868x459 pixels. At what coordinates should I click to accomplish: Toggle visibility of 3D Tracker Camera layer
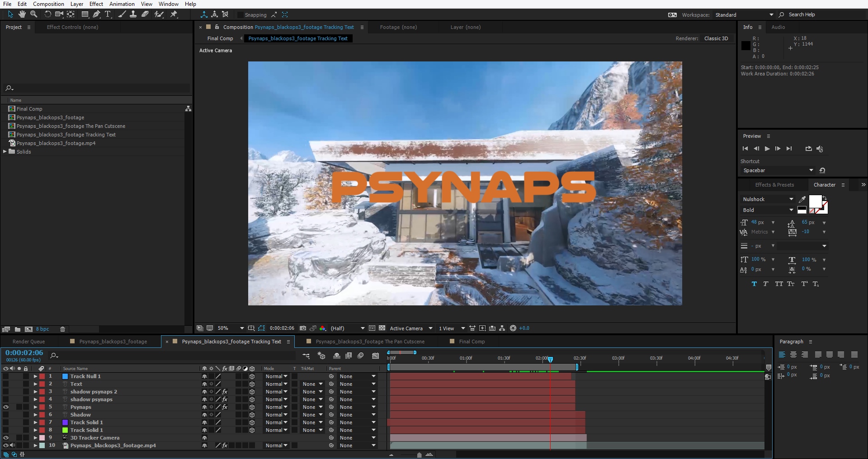coord(6,438)
